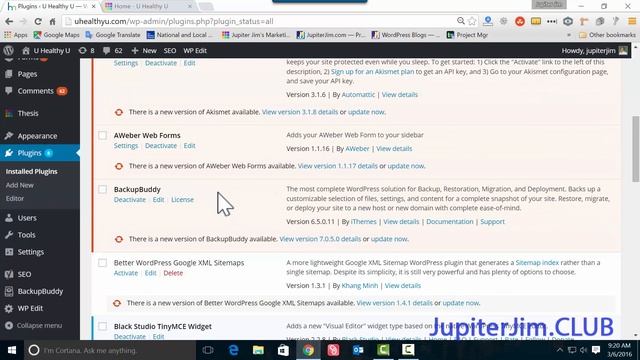Screen dimensions: 640x360
Task: Open Outlook from taskbar
Action: 358,350
